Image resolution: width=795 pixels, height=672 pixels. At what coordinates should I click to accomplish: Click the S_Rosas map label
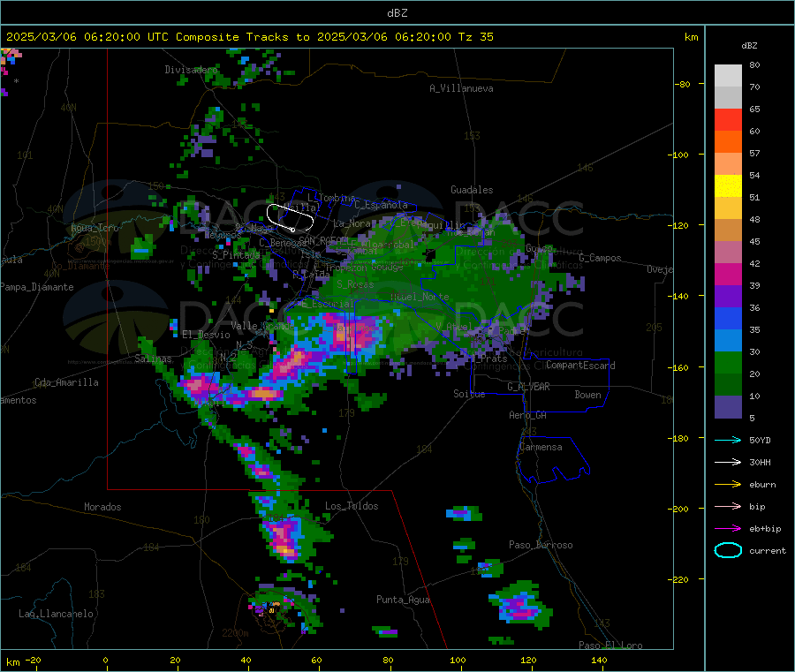pyautogui.click(x=355, y=284)
